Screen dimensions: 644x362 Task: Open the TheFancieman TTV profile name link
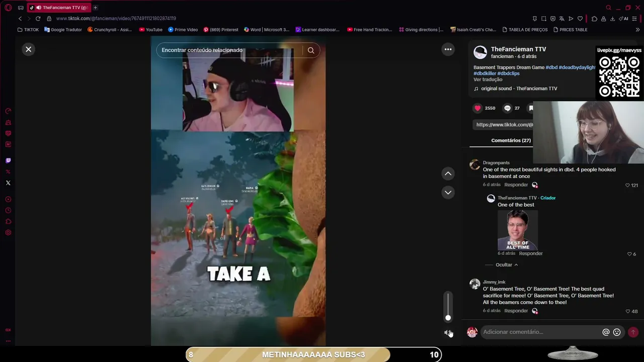tap(518, 49)
